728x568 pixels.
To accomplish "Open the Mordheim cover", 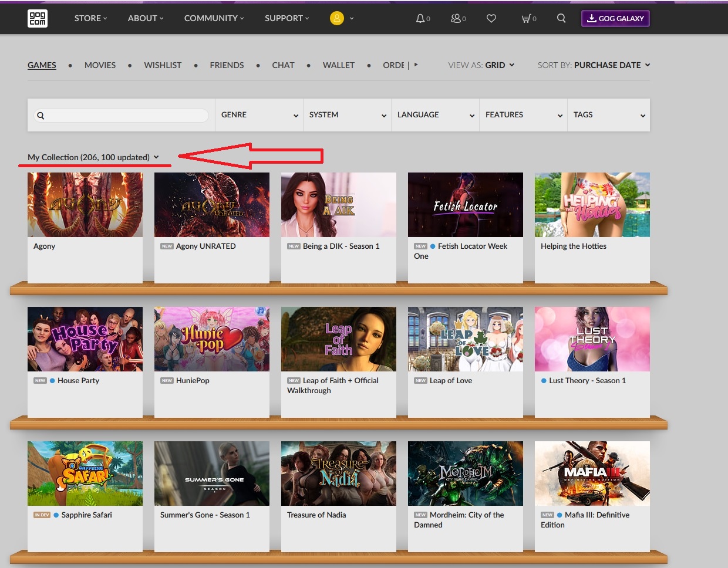I will tap(466, 474).
